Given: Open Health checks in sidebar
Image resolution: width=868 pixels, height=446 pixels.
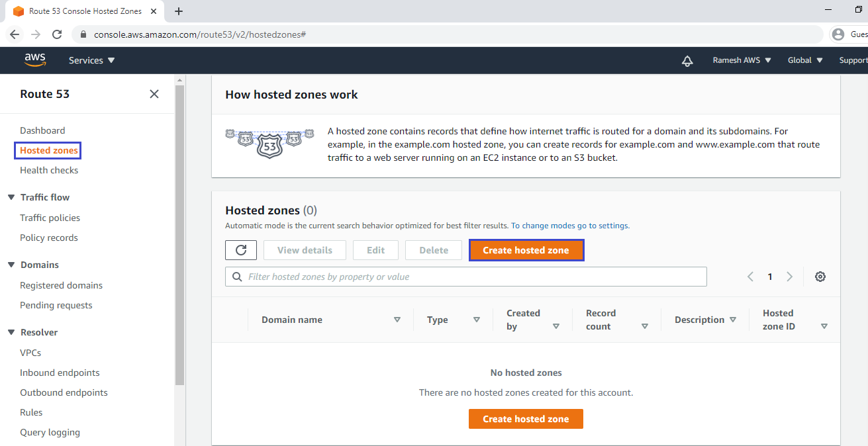Looking at the screenshot, I should (x=49, y=170).
